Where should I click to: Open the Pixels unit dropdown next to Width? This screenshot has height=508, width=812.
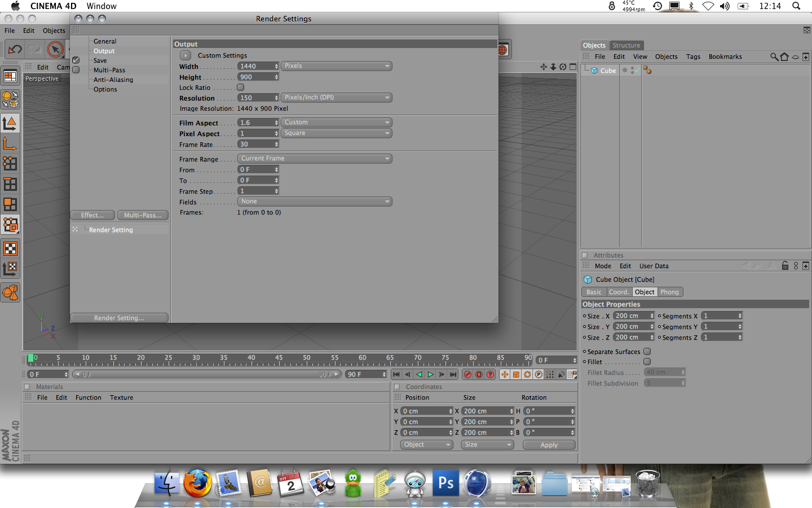[337, 66]
